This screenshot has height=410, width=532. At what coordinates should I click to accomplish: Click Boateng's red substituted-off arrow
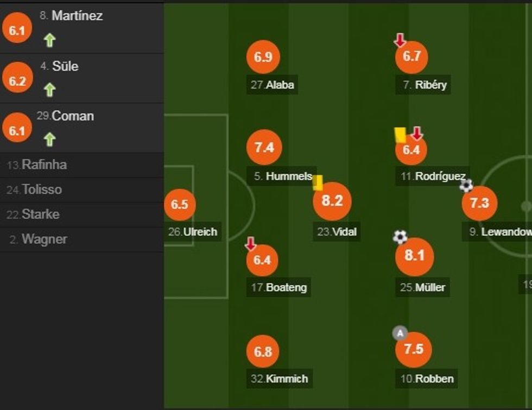250,244
